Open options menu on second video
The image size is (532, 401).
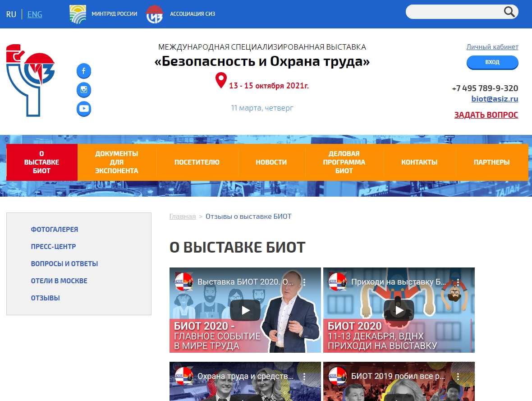pos(458,282)
